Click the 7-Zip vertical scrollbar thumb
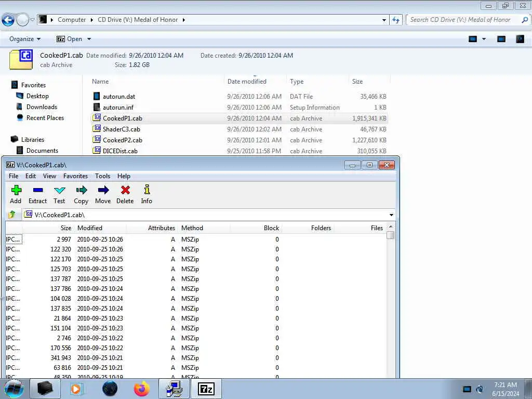Viewport: 532px width, 399px height. [391, 235]
